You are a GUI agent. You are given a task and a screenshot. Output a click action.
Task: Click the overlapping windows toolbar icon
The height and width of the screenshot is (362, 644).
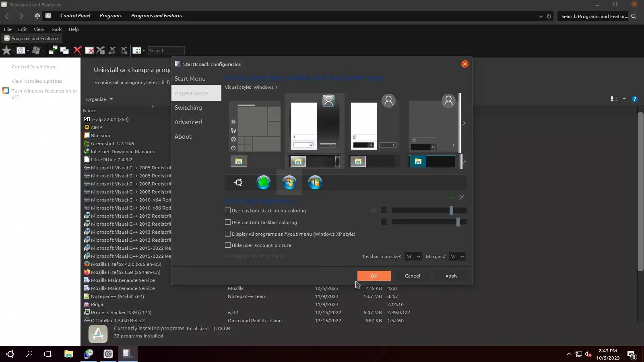coord(64,50)
